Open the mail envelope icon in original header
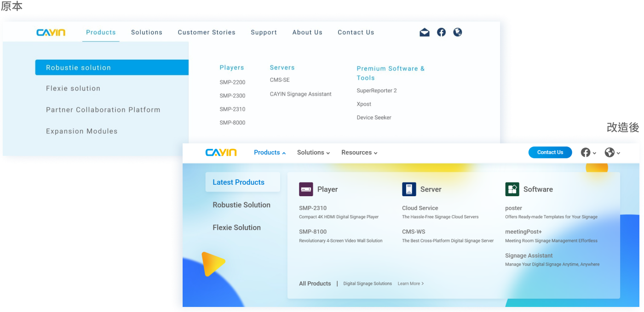Viewport: 644px width, 312px height. pyautogui.click(x=425, y=32)
